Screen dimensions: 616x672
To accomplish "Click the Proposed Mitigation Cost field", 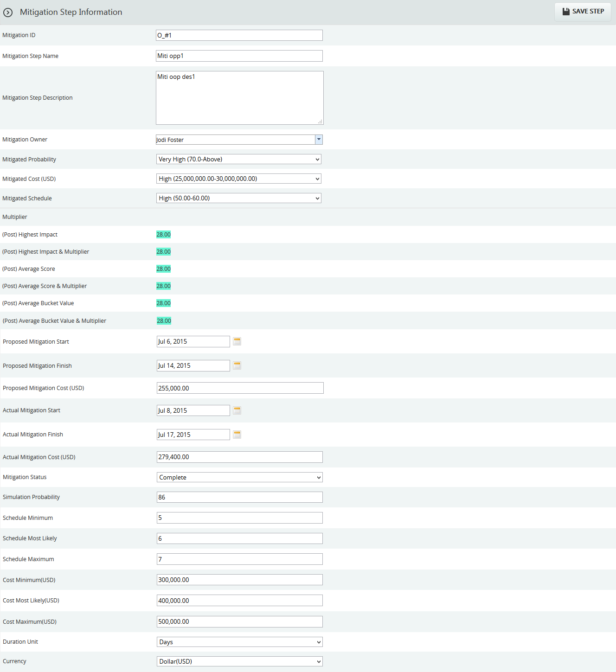I will click(240, 388).
